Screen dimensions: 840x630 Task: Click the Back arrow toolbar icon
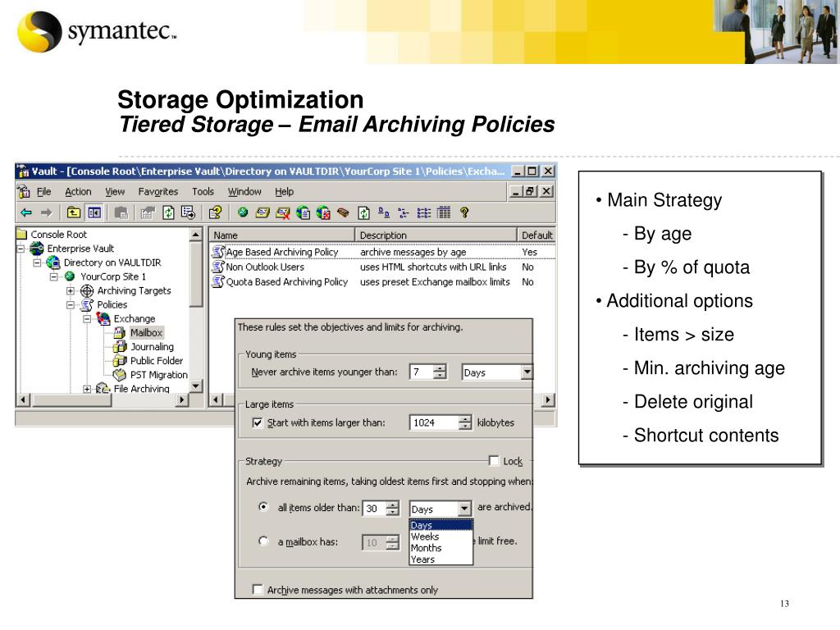[26, 212]
